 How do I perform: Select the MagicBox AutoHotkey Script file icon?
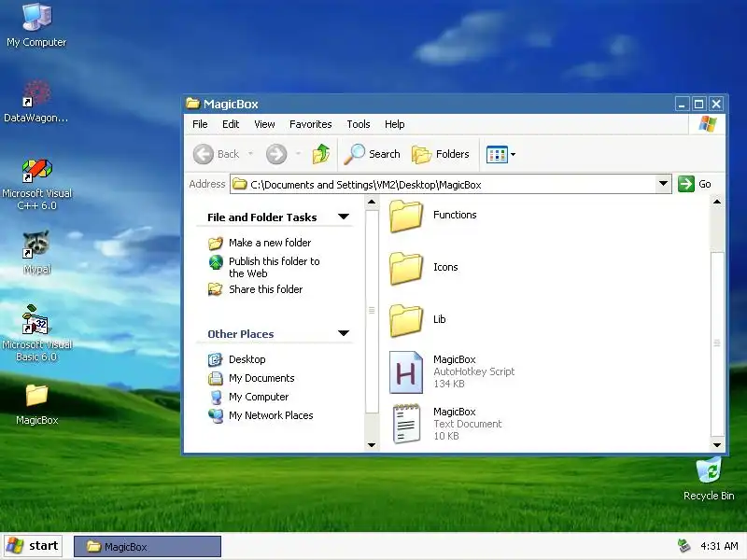click(406, 372)
